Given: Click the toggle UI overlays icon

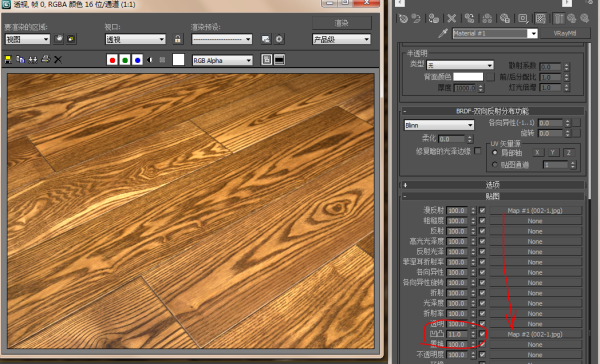Looking at the screenshot, I should [267, 60].
